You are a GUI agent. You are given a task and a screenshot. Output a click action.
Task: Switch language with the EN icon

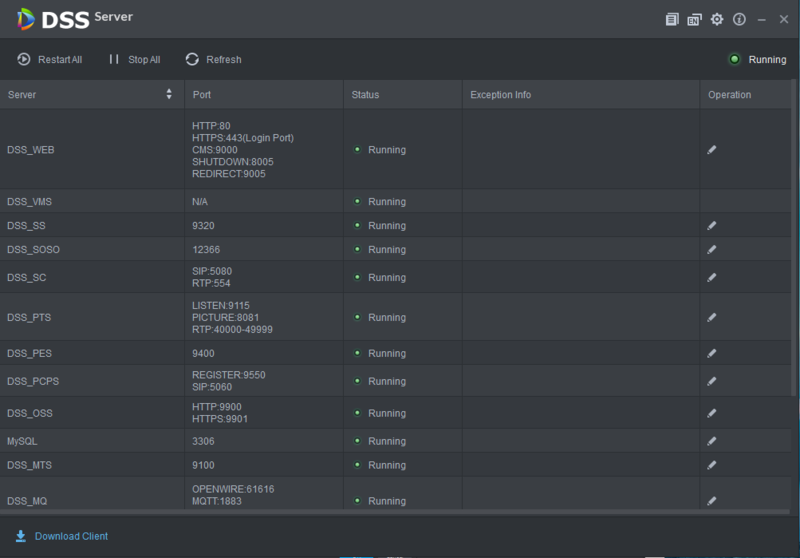(x=694, y=19)
